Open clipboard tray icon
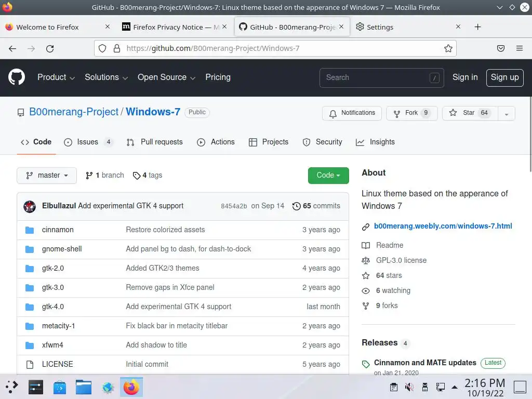The image size is (532, 399). pyautogui.click(x=394, y=387)
